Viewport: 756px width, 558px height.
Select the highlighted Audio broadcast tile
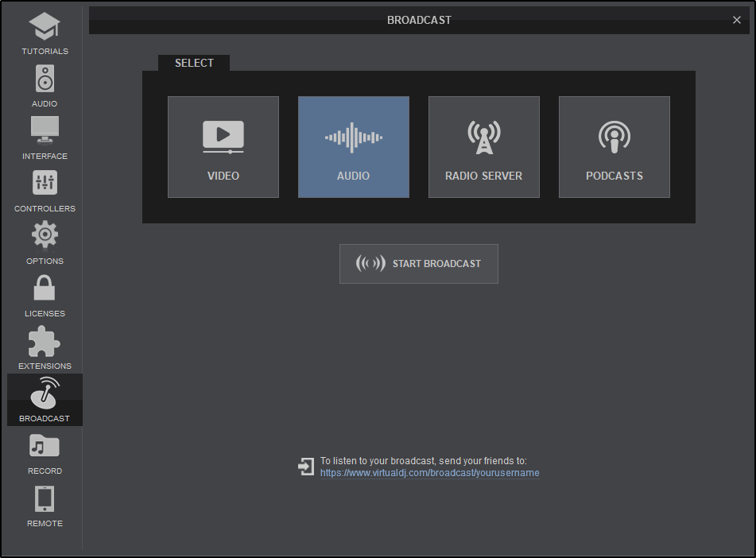(x=354, y=147)
